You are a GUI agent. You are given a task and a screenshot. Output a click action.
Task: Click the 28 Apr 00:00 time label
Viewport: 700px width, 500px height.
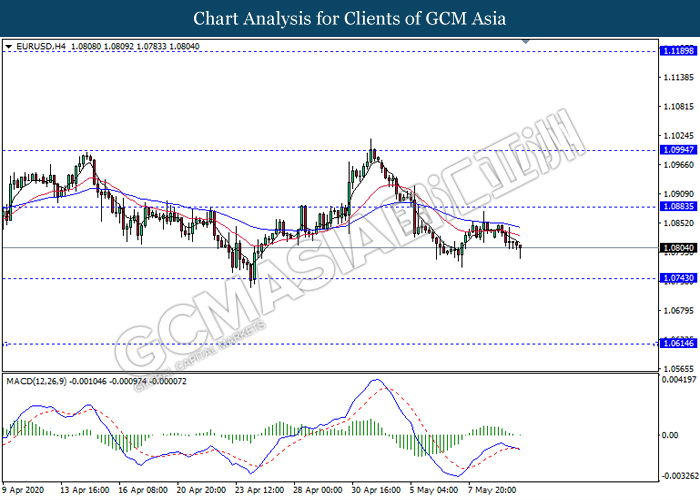pos(318,490)
